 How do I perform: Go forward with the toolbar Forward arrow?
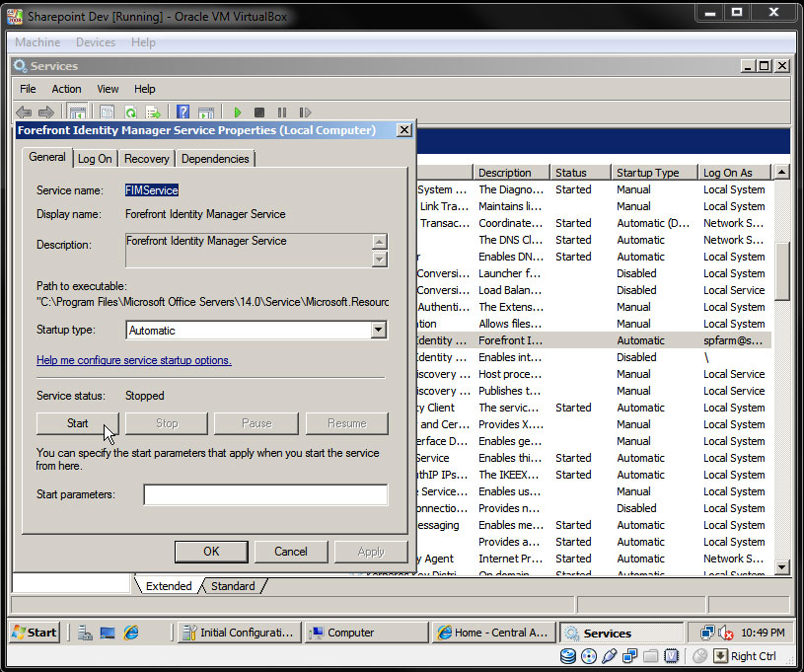click(46, 112)
